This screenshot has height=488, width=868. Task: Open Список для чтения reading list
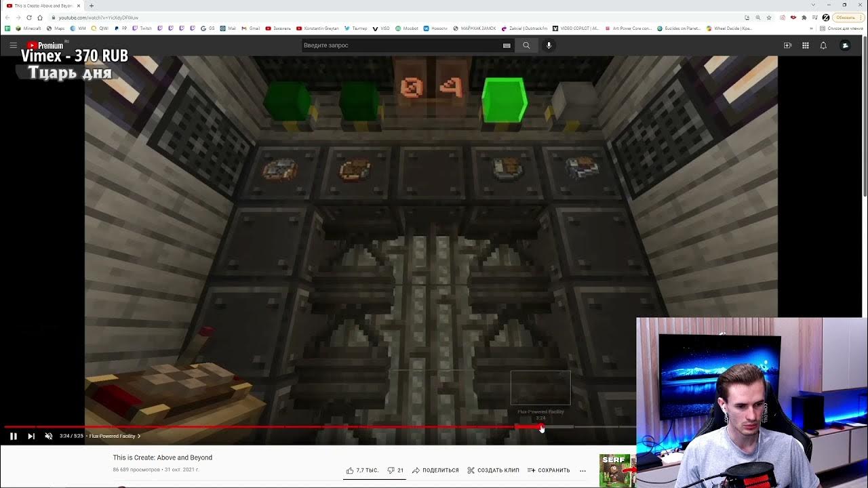(x=842, y=28)
